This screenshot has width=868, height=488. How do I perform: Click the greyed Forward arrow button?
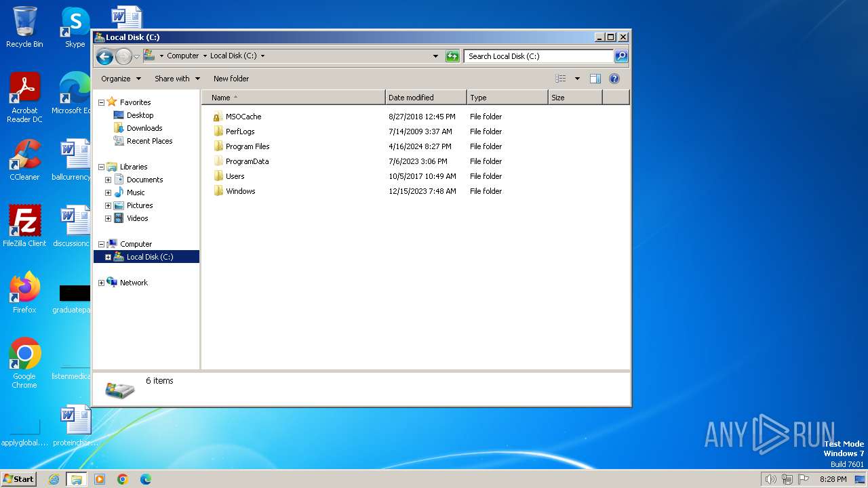click(x=123, y=56)
